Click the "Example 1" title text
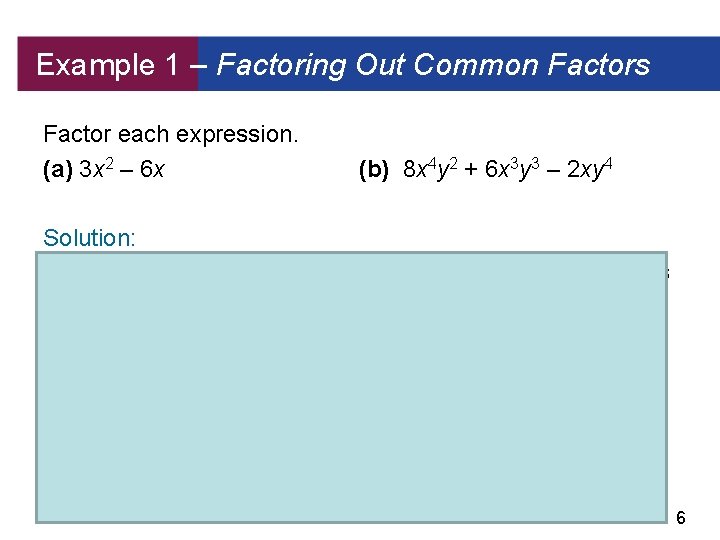 pyautogui.click(x=96, y=66)
